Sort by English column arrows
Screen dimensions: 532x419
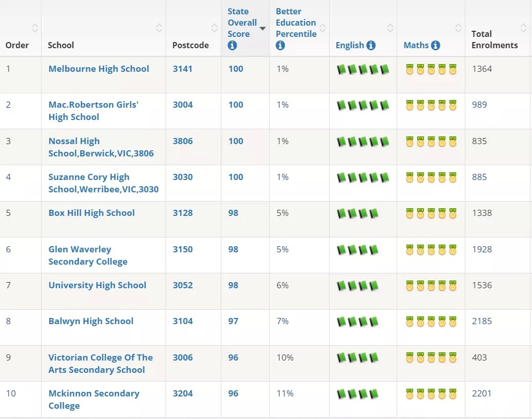[391, 28]
